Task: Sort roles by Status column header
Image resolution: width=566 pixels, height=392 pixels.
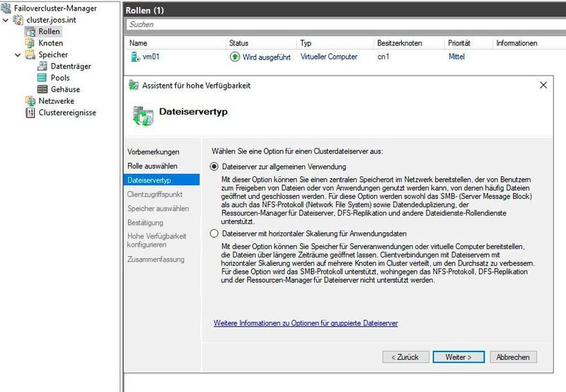Action: pyautogui.click(x=238, y=43)
